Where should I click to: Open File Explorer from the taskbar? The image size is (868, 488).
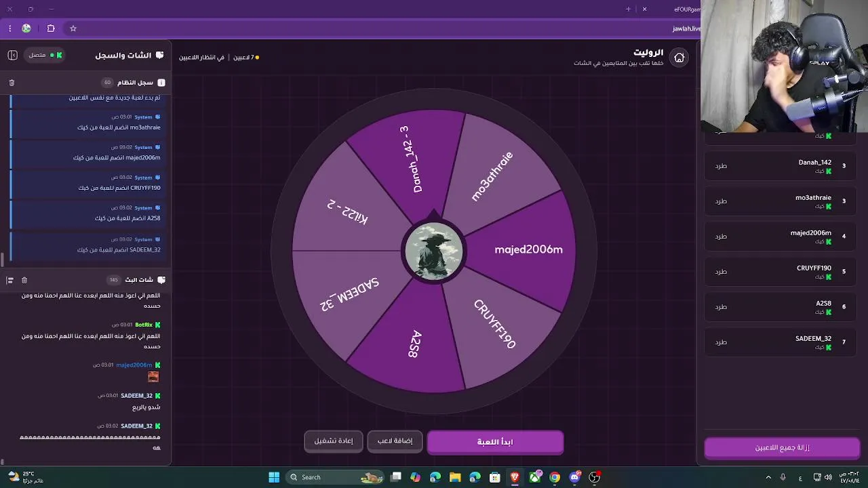[x=455, y=477]
